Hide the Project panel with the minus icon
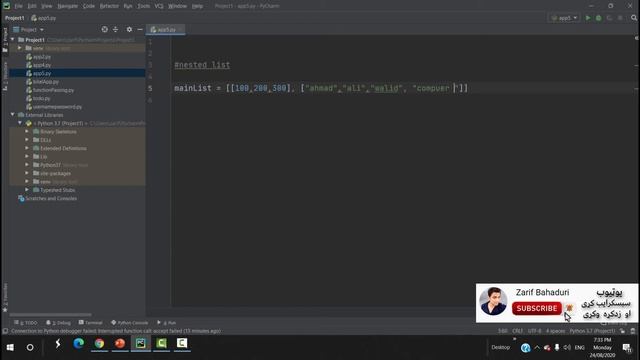Image resolution: width=640 pixels, height=360 pixels. click(140, 29)
